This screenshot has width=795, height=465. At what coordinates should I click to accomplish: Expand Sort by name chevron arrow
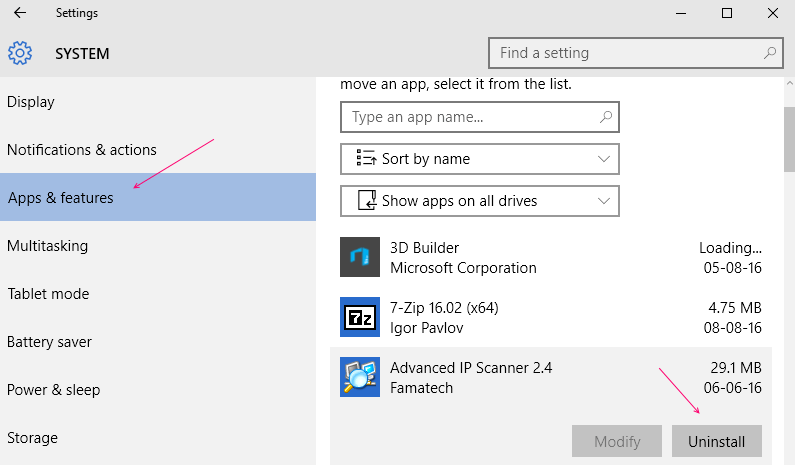[x=603, y=159]
